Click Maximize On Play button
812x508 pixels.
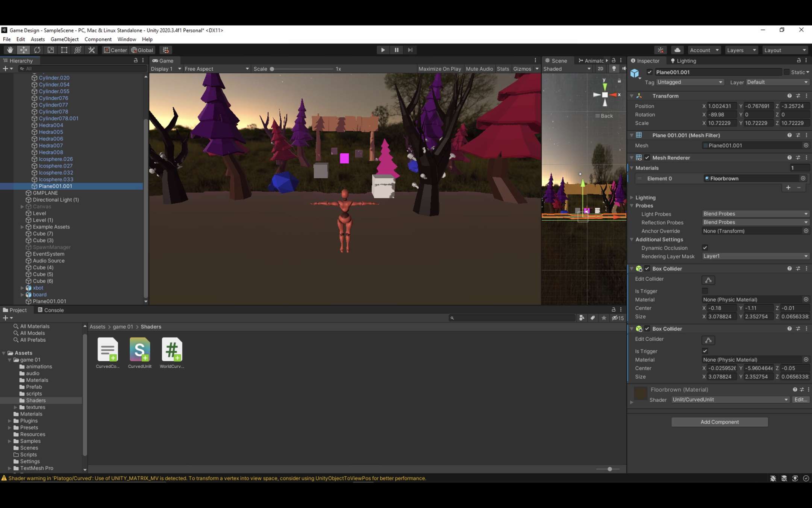(x=439, y=69)
